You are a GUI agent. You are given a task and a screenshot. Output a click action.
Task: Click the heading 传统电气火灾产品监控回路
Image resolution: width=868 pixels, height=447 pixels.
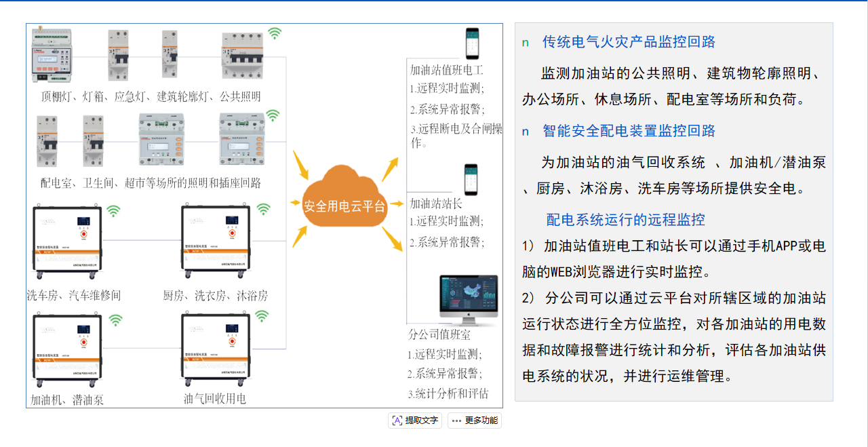(x=629, y=42)
